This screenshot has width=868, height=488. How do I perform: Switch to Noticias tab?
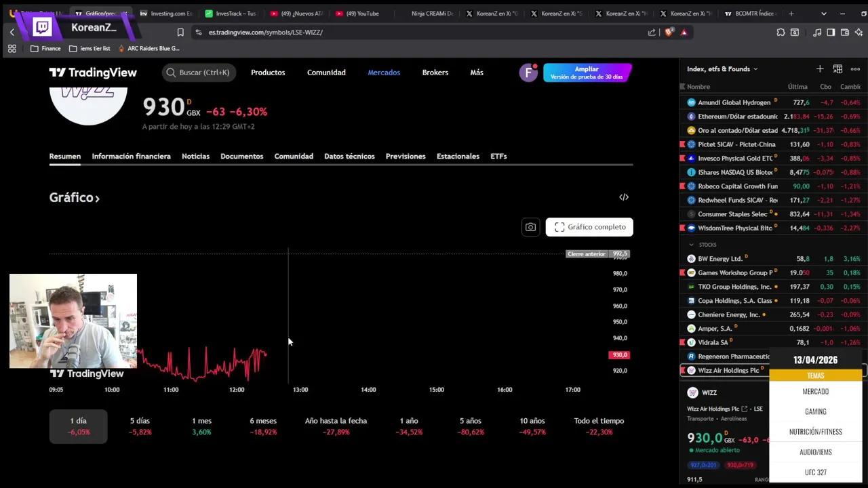195,157
